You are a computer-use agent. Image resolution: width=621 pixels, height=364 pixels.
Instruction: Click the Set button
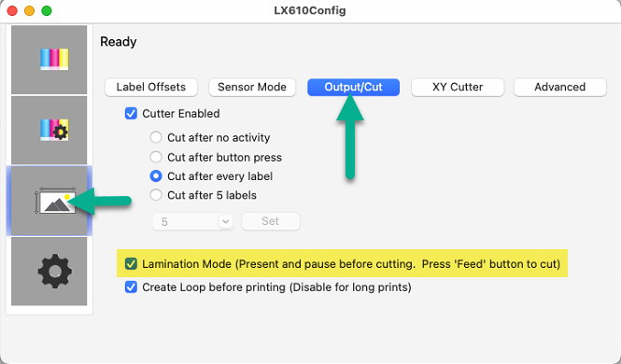point(271,221)
